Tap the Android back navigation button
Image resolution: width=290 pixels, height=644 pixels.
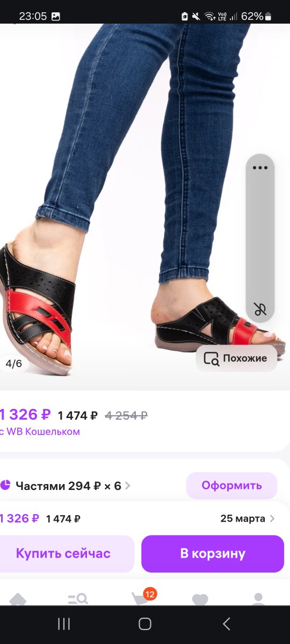pyautogui.click(x=226, y=624)
